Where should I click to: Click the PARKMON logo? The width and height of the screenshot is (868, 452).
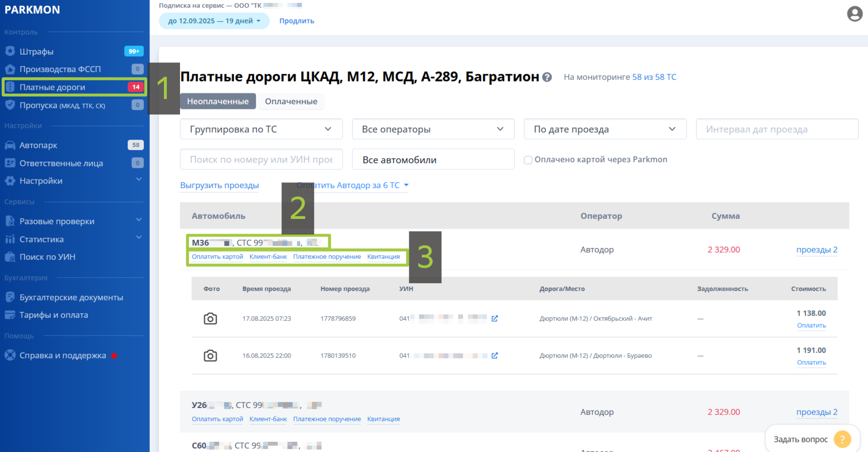32,10
